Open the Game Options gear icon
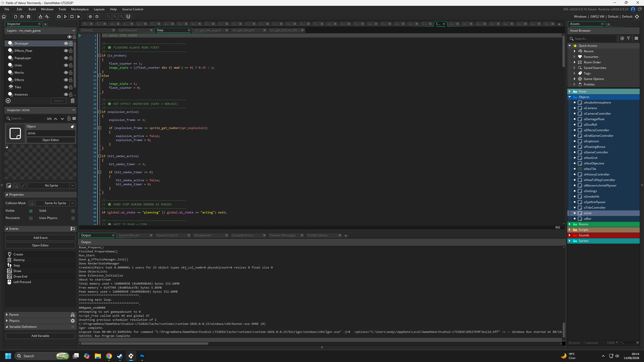Image resolution: width=644 pixels, height=362 pixels. 90,17
